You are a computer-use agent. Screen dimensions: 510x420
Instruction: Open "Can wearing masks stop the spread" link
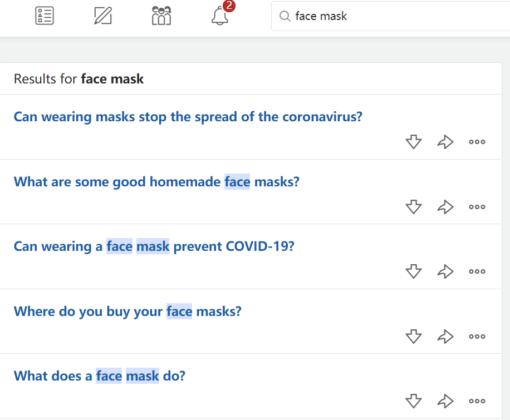[188, 117]
